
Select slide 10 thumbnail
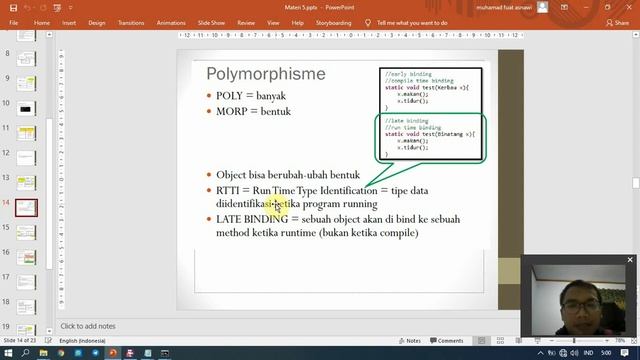point(26,109)
